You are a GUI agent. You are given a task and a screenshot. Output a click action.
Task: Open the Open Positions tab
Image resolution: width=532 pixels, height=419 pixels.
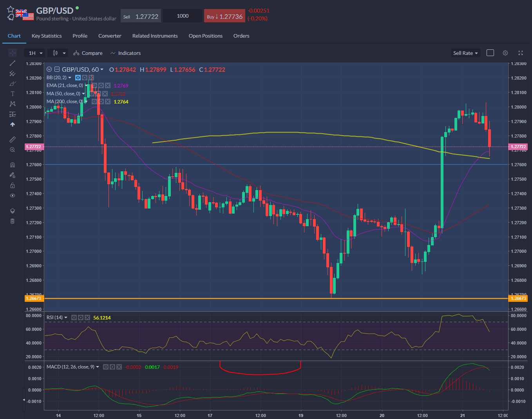point(205,36)
